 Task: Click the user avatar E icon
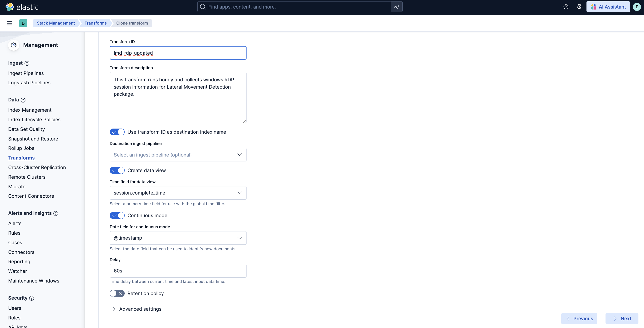point(637,7)
